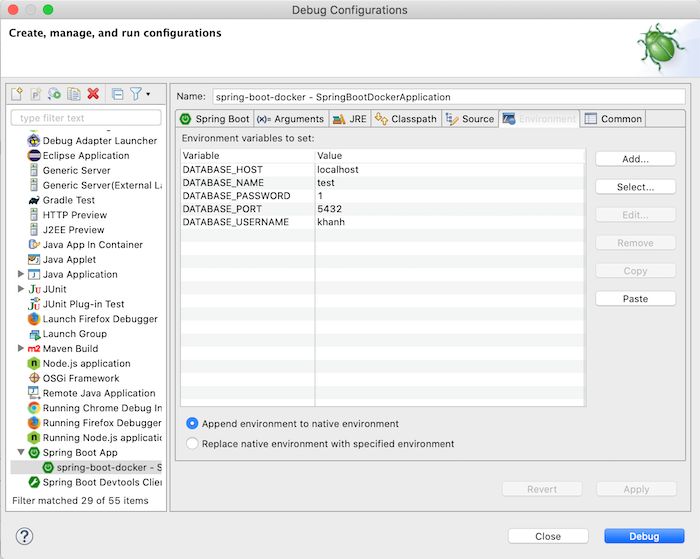
Task: Expand the Maven Build node
Action: (21, 348)
